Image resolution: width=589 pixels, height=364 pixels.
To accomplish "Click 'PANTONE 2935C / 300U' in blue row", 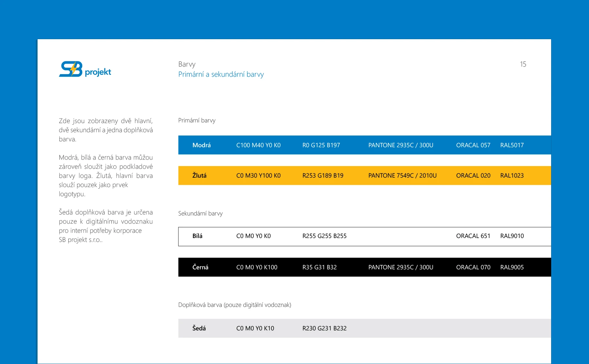I will click(401, 145).
